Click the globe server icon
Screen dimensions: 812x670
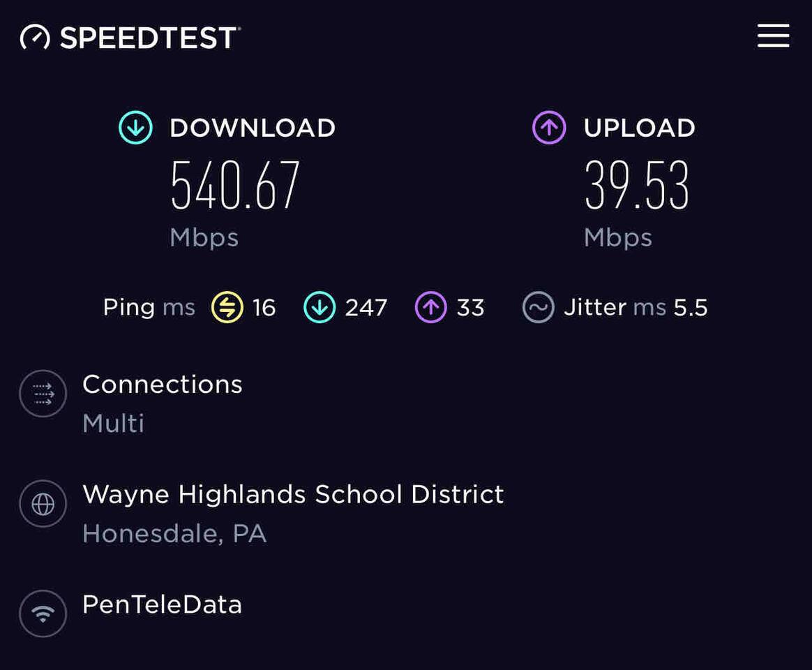[x=43, y=503]
